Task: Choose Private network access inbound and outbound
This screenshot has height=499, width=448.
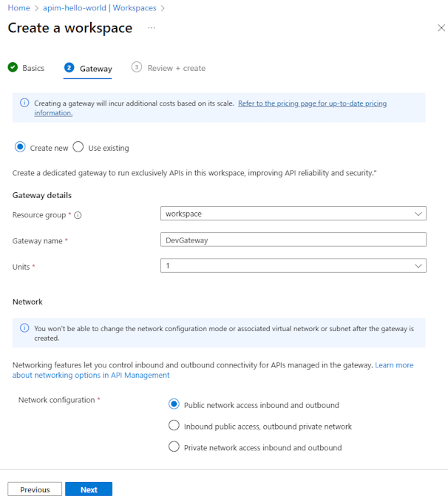Action: click(174, 447)
